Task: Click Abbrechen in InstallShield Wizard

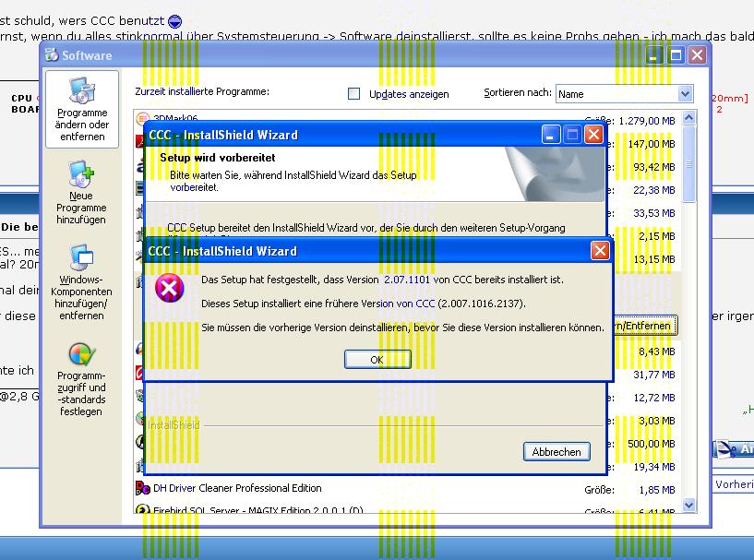Action: click(557, 452)
